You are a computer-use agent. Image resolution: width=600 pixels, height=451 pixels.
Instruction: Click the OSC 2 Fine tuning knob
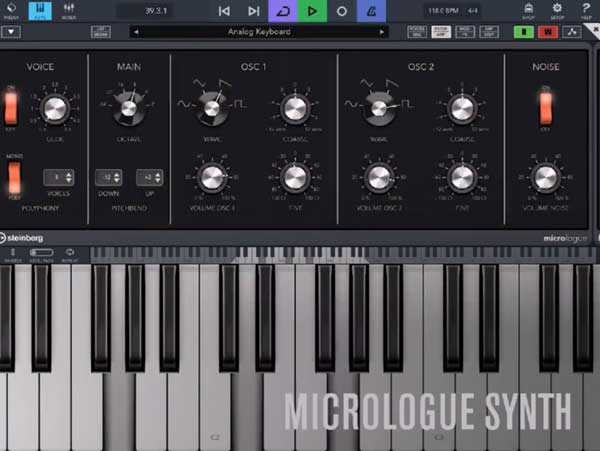coord(462,177)
